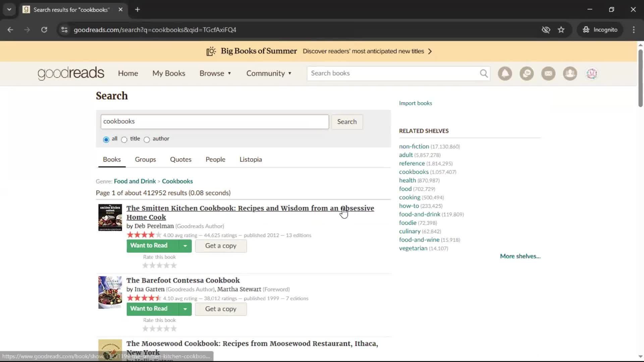Screen dimensions: 644x362
Task: Expand the Browse dropdown menu
Action: coord(215,73)
